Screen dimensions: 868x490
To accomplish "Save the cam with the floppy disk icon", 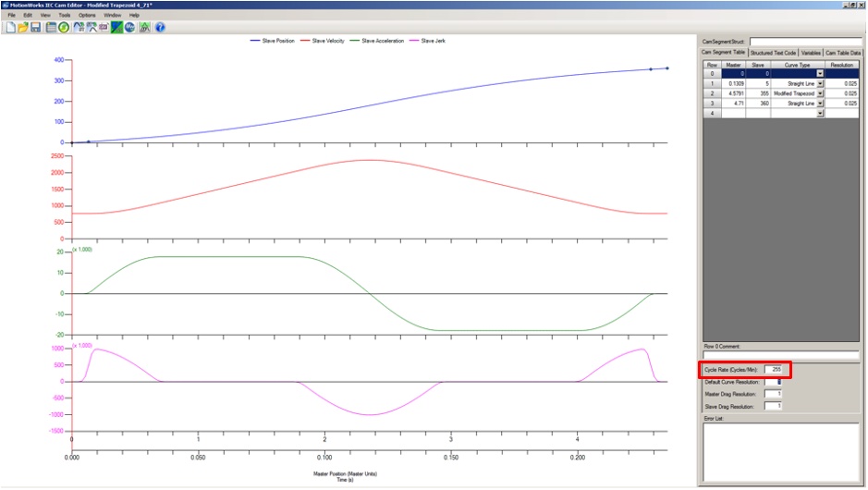I will 36,27.
